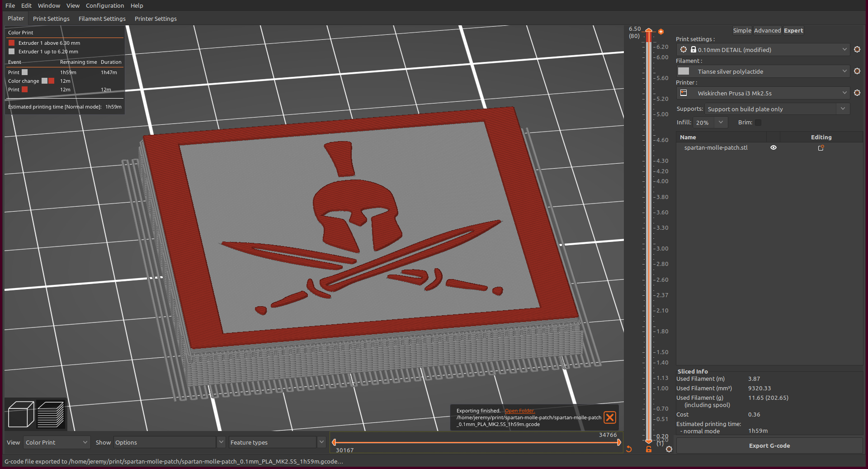
Task: Open the Edit menu
Action: click(x=26, y=5)
